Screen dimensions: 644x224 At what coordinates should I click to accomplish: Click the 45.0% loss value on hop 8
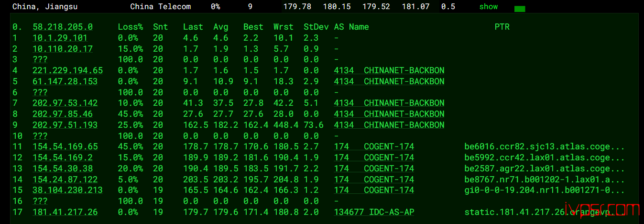[x=131, y=114]
